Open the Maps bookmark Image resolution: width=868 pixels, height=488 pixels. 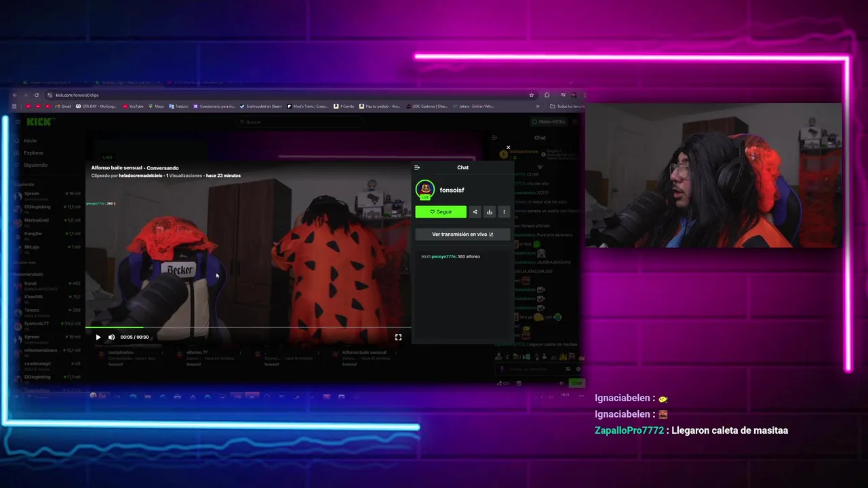pyautogui.click(x=157, y=106)
